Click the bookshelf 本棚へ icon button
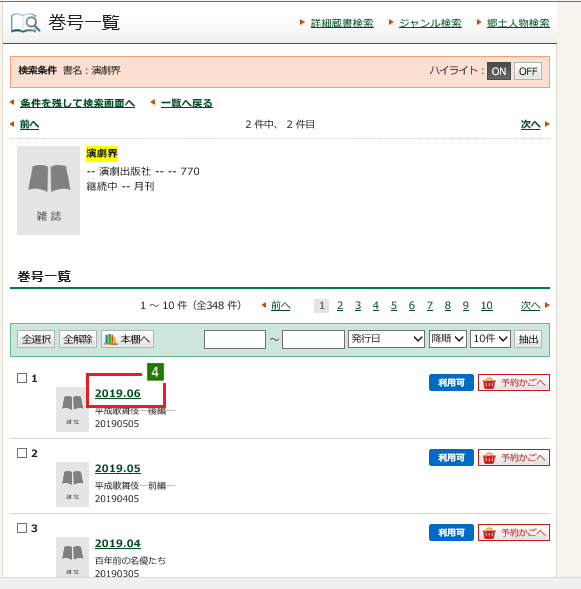 (x=127, y=339)
